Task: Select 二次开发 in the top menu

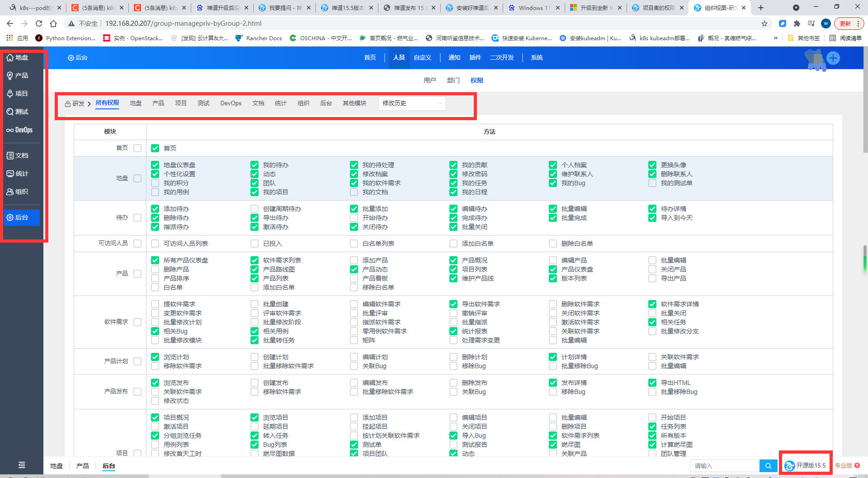Action: pos(502,57)
